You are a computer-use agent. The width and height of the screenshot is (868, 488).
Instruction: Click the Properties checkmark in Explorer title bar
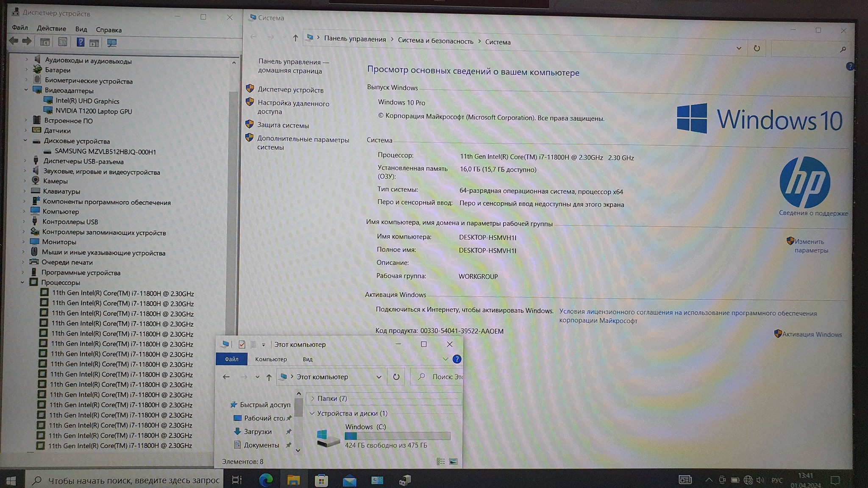coord(242,344)
